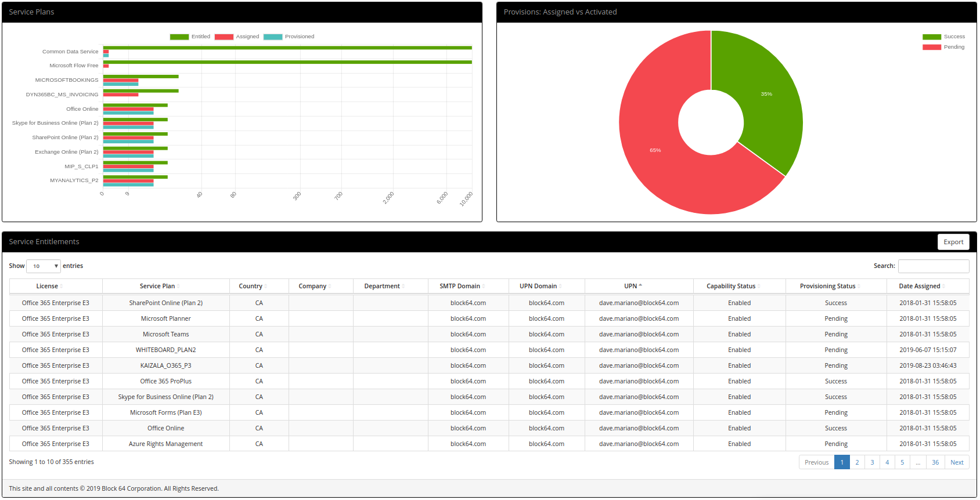
Task: Click the Office 365 ProPlus table cell
Action: click(x=166, y=381)
